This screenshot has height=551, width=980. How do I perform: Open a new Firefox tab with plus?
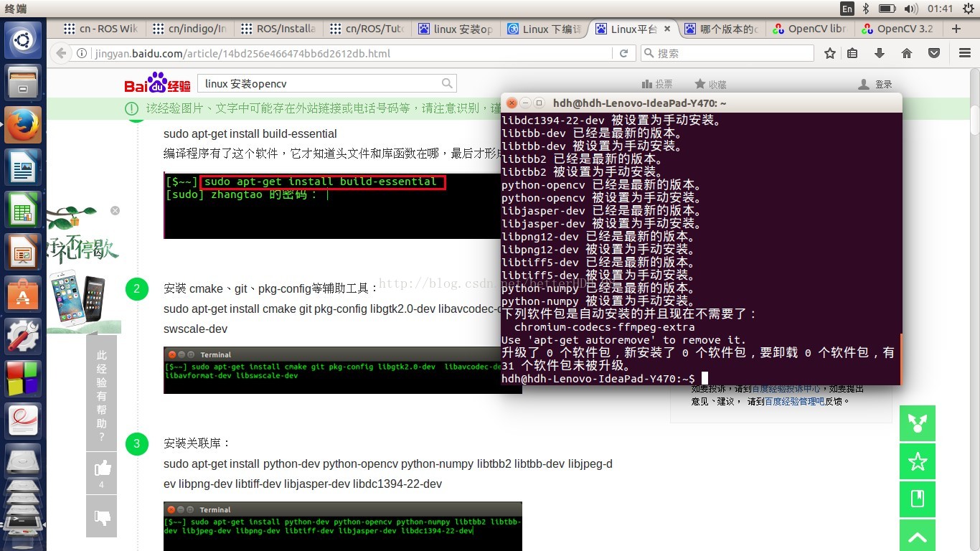click(x=956, y=29)
